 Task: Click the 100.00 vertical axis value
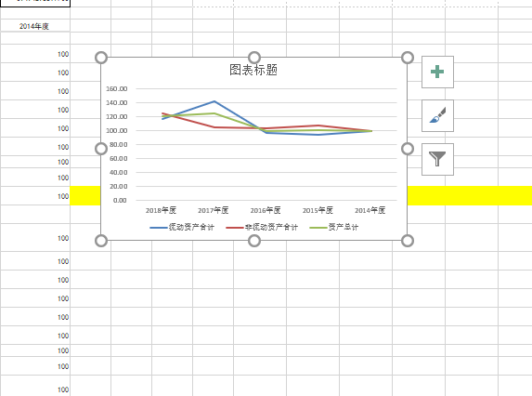click(x=116, y=131)
